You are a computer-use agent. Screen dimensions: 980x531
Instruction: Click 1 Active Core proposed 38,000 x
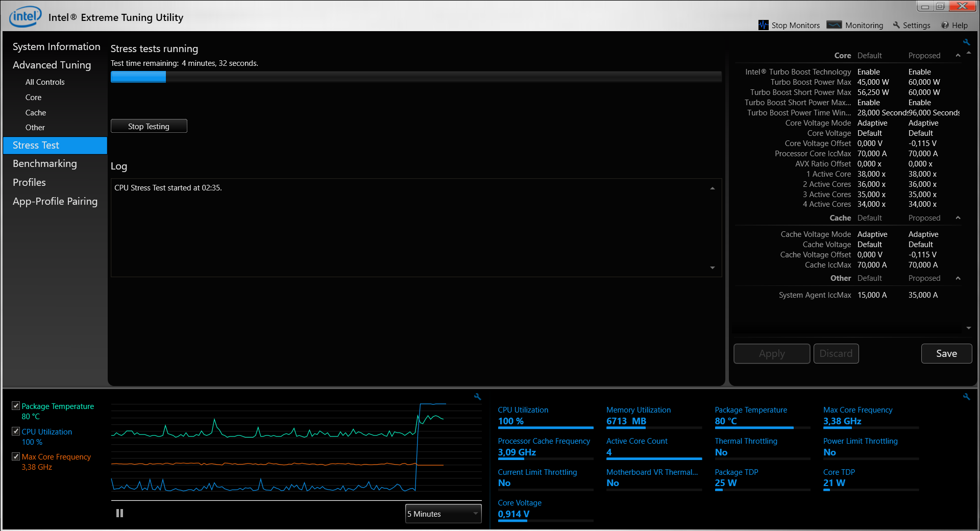pos(922,174)
